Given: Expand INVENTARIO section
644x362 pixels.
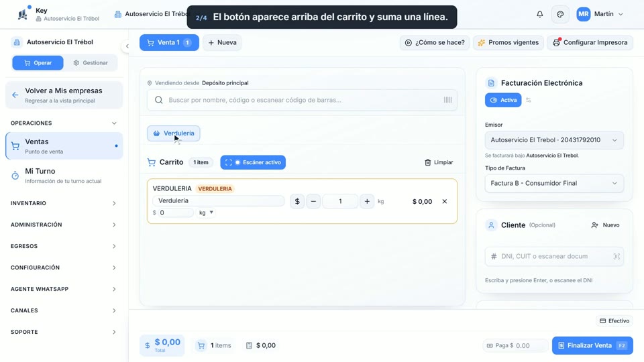Looking at the screenshot, I should 64,203.
